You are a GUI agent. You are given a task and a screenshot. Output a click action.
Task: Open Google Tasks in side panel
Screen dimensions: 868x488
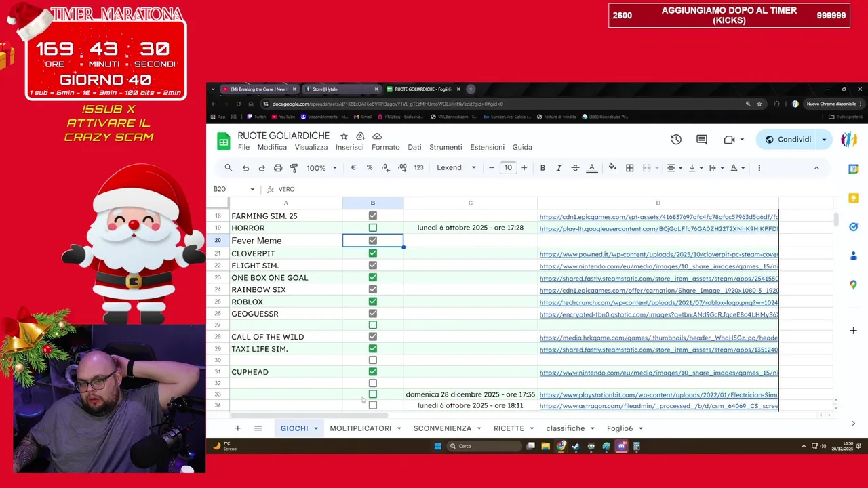tap(853, 227)
